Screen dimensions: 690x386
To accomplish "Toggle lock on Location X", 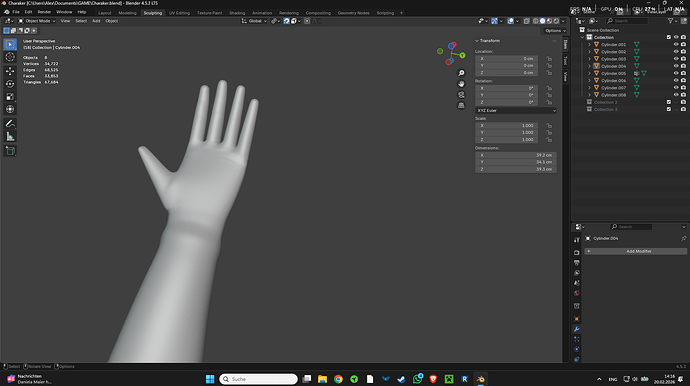I will (549, 59).
